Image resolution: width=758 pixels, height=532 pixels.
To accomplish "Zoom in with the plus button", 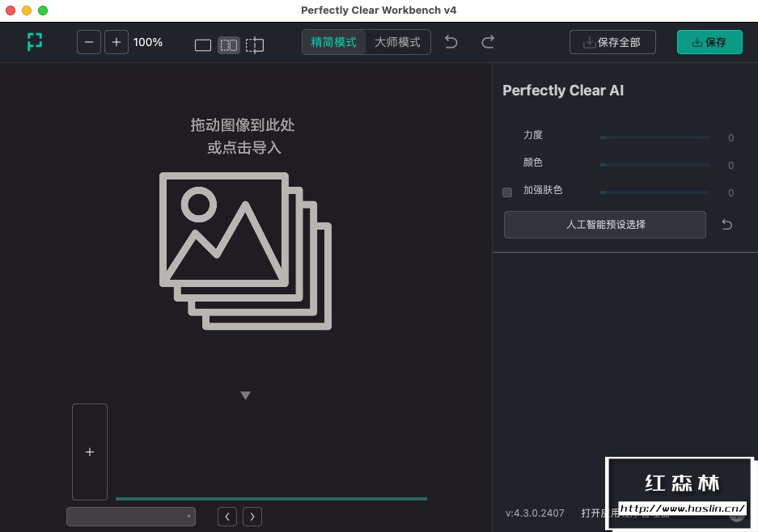I will tap(116, 42).
